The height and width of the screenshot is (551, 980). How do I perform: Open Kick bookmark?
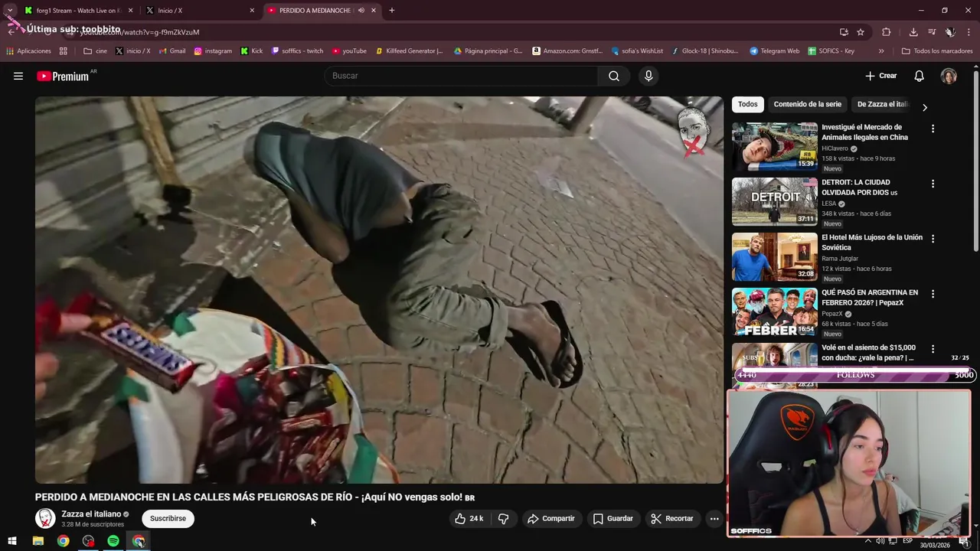coord(251,51)
